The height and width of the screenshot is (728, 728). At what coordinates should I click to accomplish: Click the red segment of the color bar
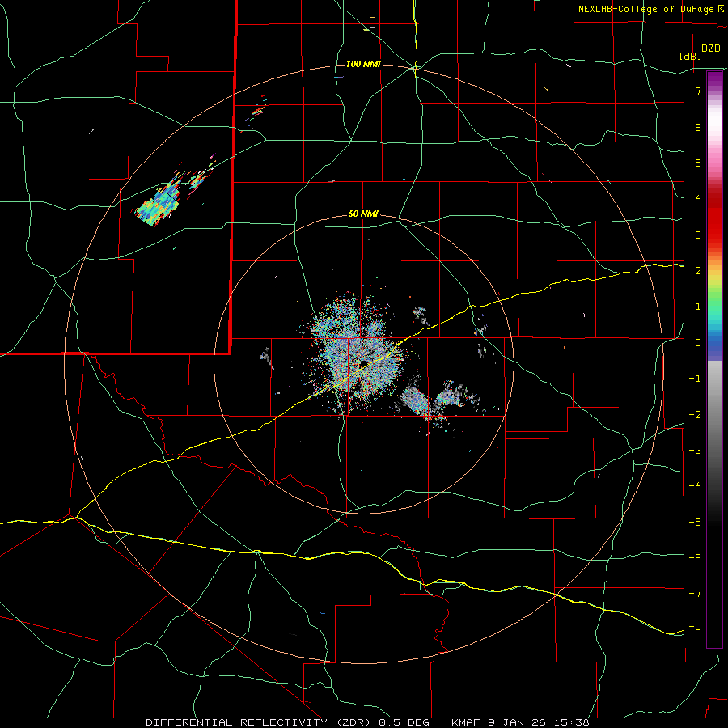[x=714, y=218]
